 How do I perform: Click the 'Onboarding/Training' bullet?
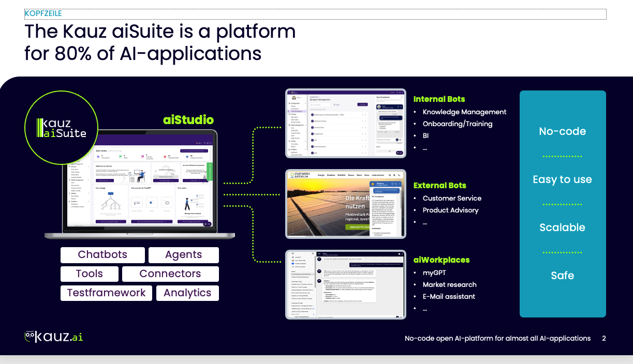click(458, 124)
